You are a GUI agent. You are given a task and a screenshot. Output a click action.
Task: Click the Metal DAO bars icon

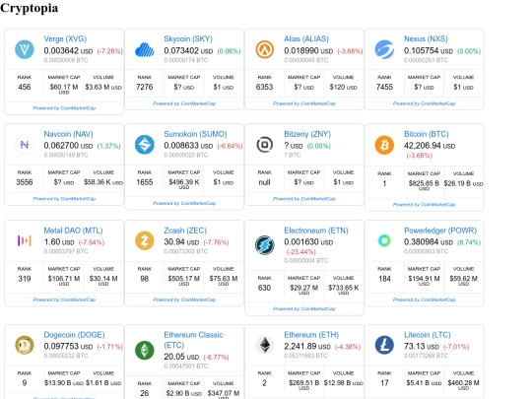(x=25, y=241)
